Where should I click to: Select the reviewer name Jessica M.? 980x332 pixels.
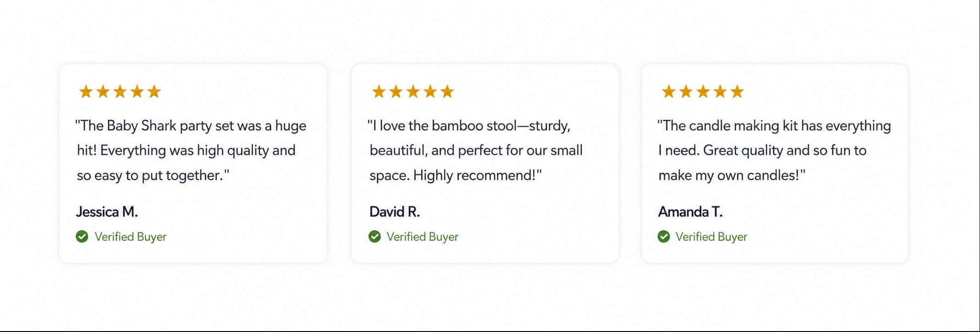[x=107, y=212]
